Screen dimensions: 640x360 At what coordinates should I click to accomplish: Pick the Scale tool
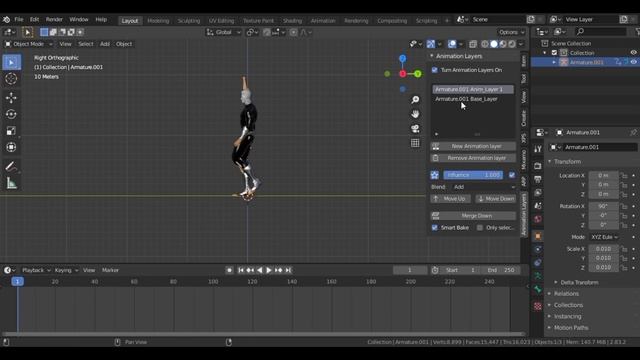click(x=11, y=131)
